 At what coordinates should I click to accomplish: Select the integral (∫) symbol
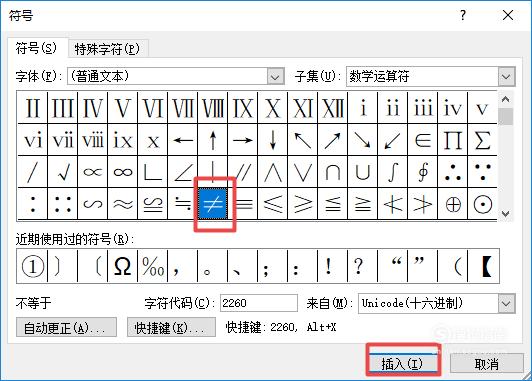[x=393, y=172]
